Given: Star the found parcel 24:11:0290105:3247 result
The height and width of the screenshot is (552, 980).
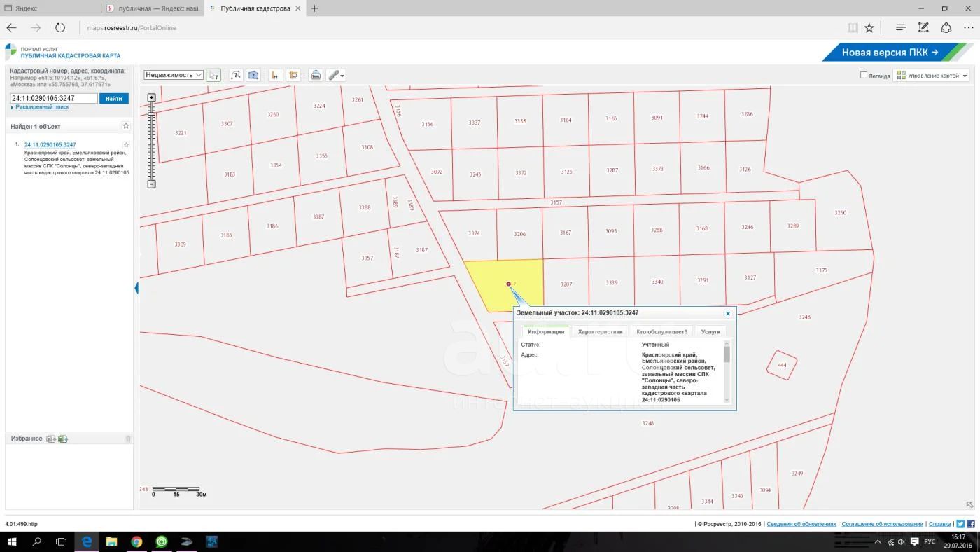Looking at the screenshot, I should click(x=126, y=145).
